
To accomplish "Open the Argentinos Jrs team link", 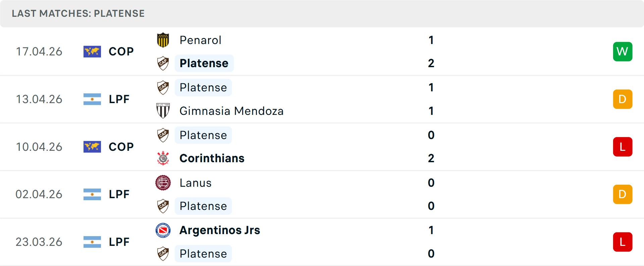I will [219, 230].
